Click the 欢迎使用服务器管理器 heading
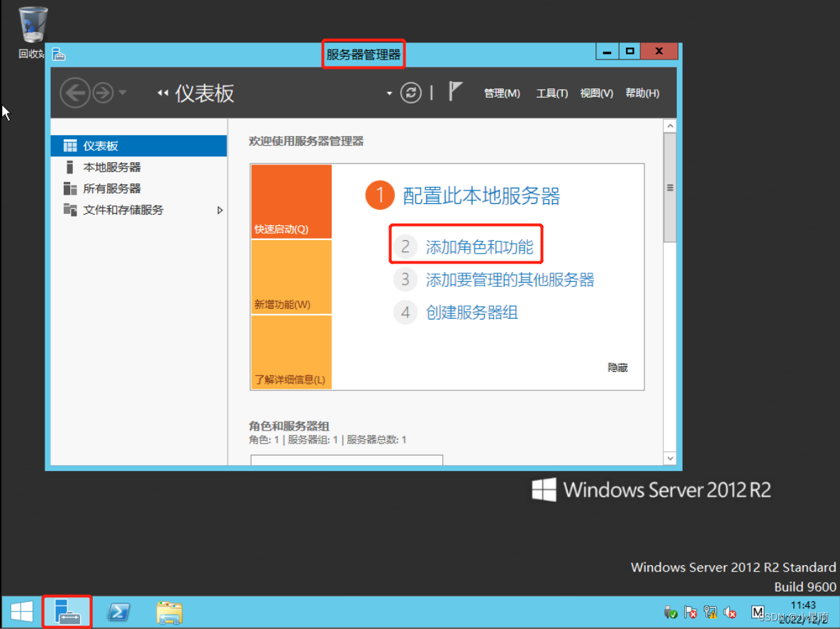840x629 pixels. tap(306, 142)
